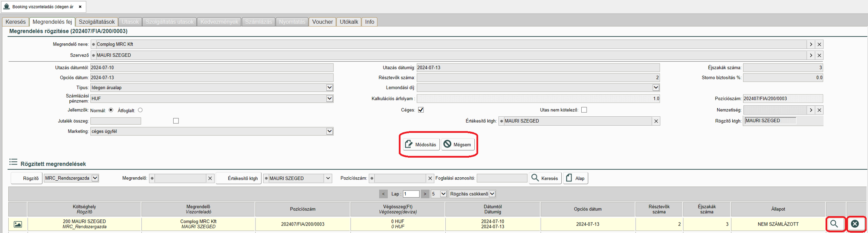Uncheck the Céges checkbox
Screen dimensions: 868x233
pyautogui.click(x=421, y=110)
